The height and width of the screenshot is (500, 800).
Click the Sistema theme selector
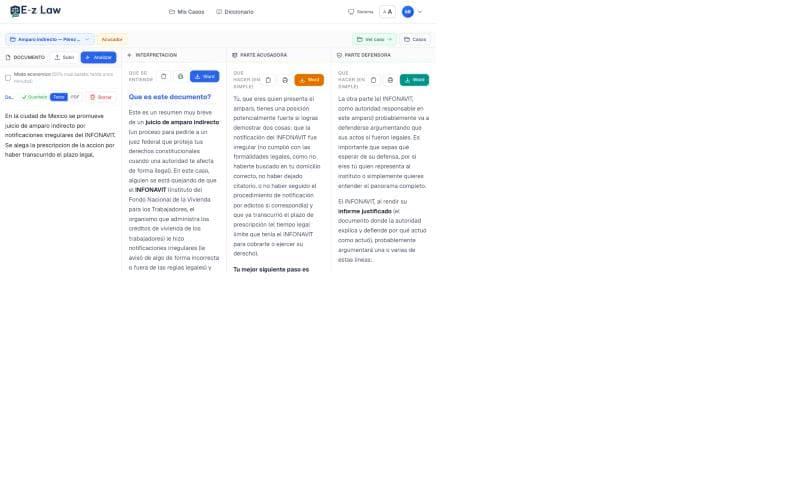tap(360, 12)
